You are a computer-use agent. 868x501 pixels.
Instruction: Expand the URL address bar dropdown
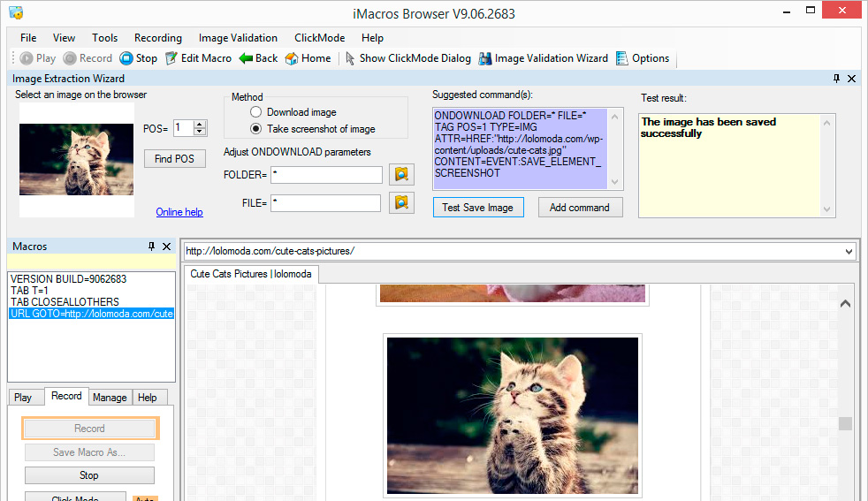coord(849,251)
